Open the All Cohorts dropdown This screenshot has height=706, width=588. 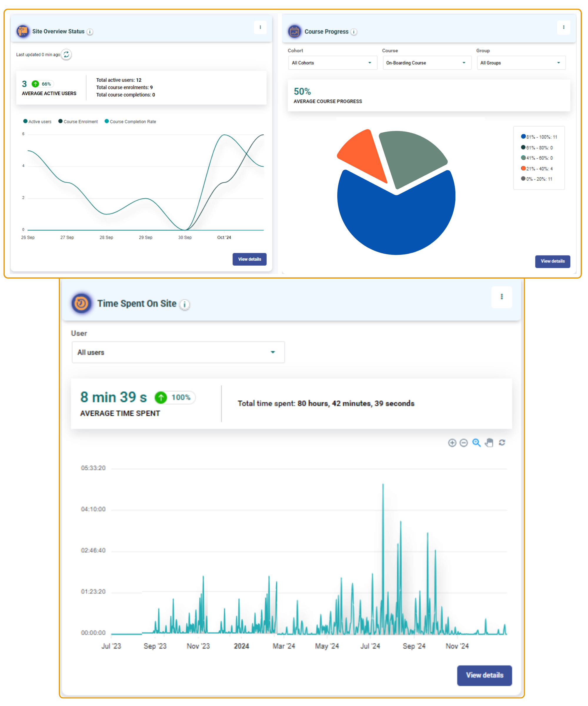(333, 63)
